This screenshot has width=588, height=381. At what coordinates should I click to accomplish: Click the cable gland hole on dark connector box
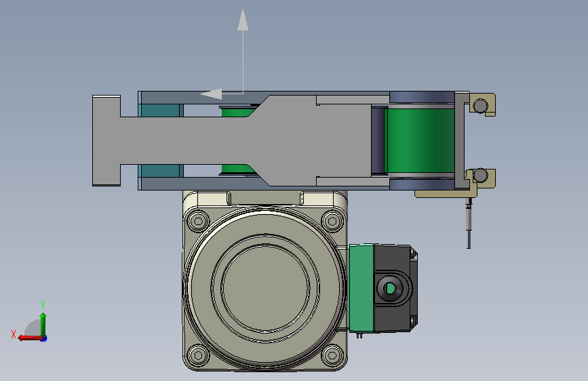coord(390,288)
